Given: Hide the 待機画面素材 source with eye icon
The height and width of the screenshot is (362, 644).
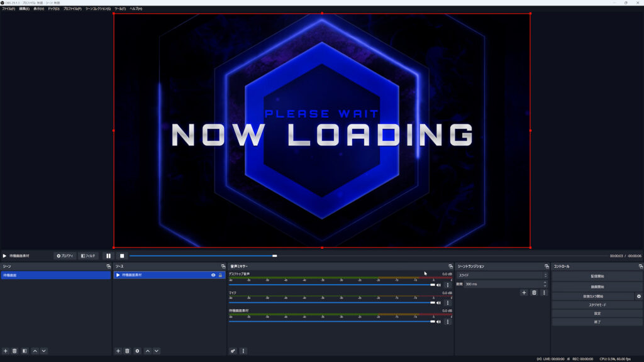Looking at the screenshot, I should [213, 275].
